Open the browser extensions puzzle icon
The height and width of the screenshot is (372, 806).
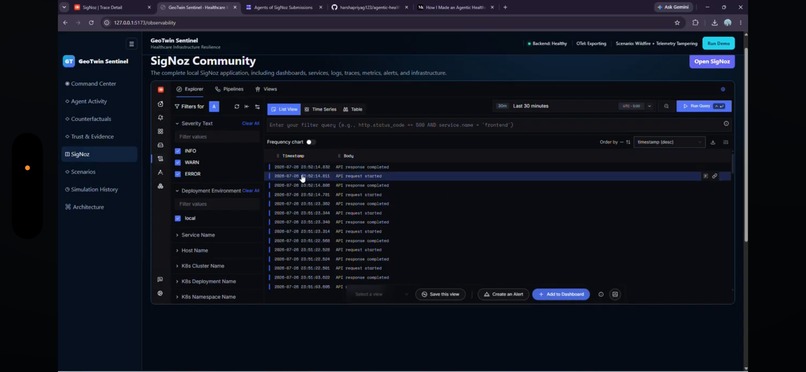[x=695, y=23]
